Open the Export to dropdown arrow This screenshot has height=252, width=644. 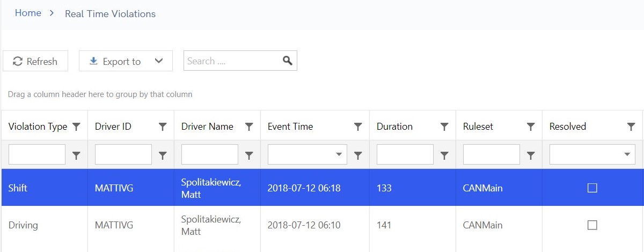coord(159,61)
